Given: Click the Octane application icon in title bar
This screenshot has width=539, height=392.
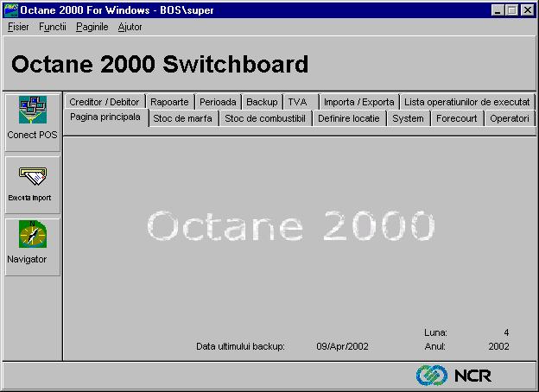Looking at the screenshot, I should pyautogui.click(x=10, y=10).
